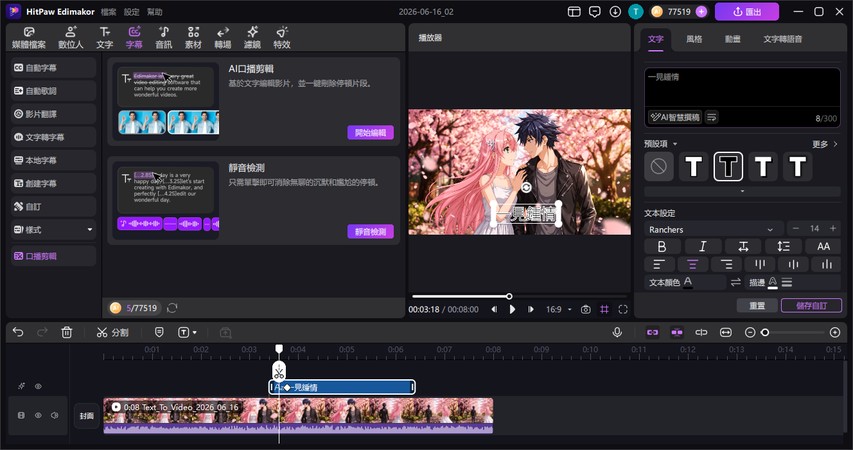Open the 特效 effects tab
853x450 pixels.
click(x=282, y=38)
